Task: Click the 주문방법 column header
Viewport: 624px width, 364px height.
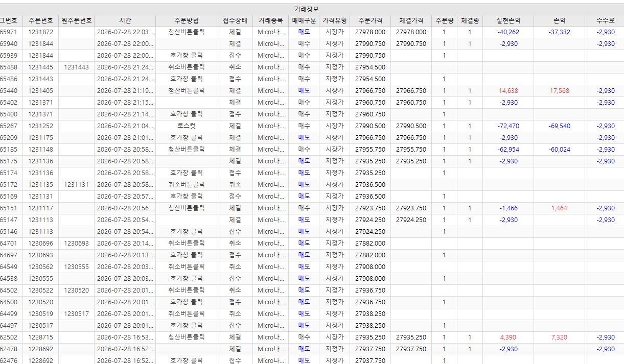Action: tap(186, 20)
